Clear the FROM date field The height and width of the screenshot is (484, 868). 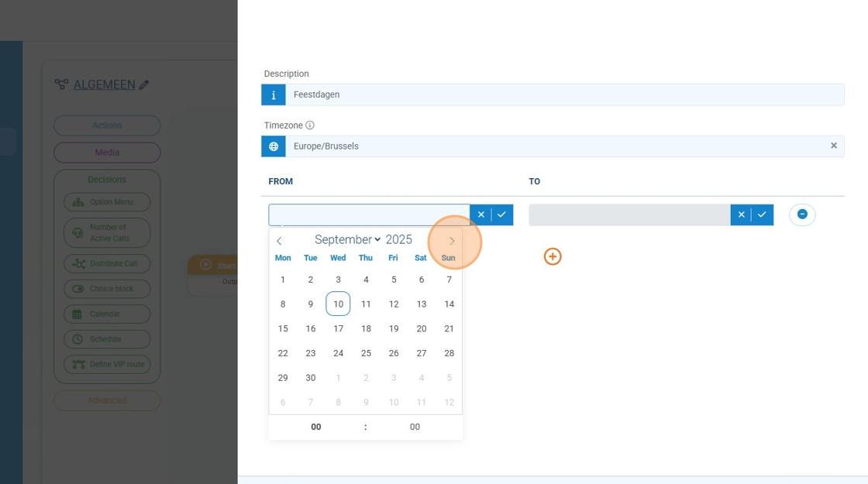pyautogui.click(x=480, y=215)
